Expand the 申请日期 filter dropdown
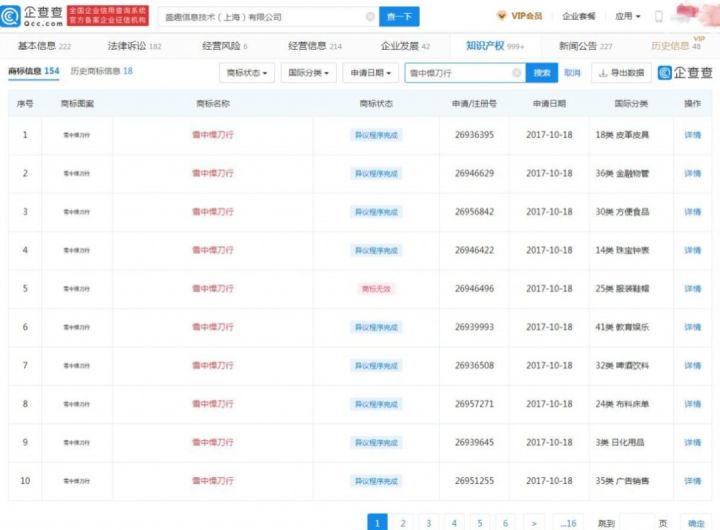 click(x=370, y=73)
